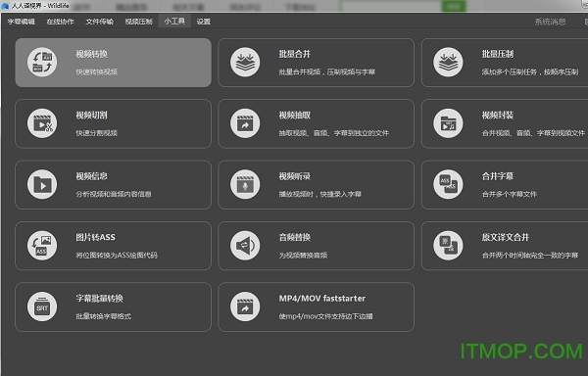
Task: Click the 播放视频时，快捷录入字幕 description
Action: [319, 194]
